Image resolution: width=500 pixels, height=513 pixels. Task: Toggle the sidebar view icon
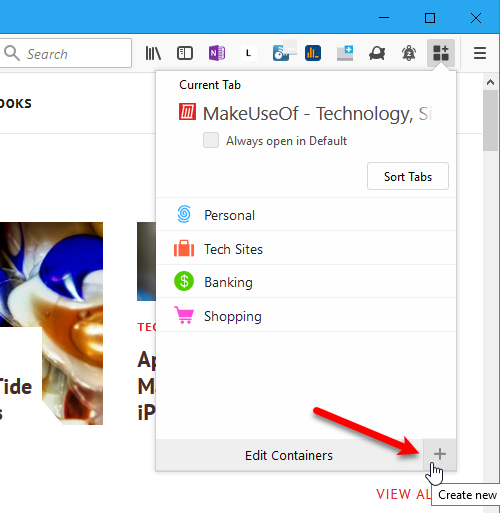pos(185,53)
